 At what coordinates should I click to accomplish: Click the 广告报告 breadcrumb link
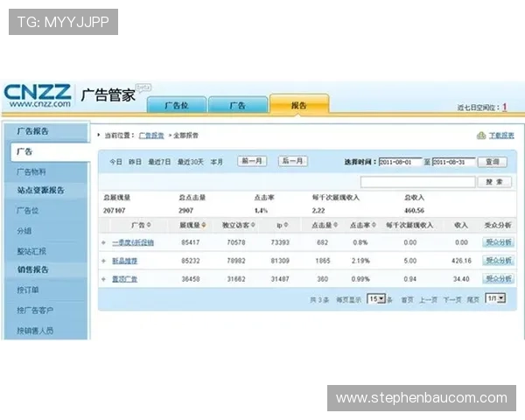(x=151, y=136)
